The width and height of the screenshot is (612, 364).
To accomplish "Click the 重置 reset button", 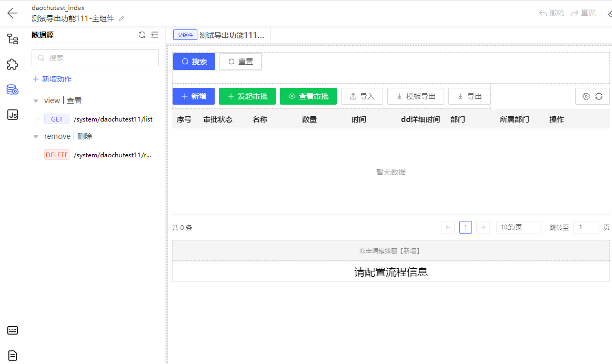I will [241, 62].
